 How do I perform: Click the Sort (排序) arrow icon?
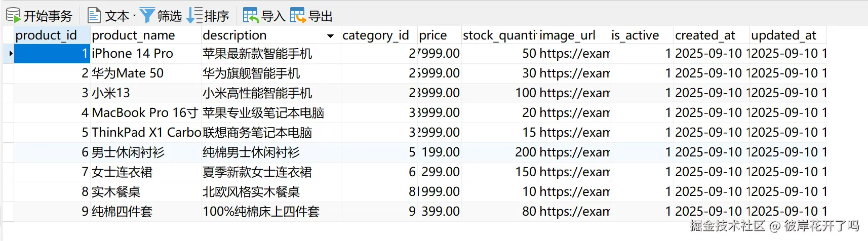[194, 16]
